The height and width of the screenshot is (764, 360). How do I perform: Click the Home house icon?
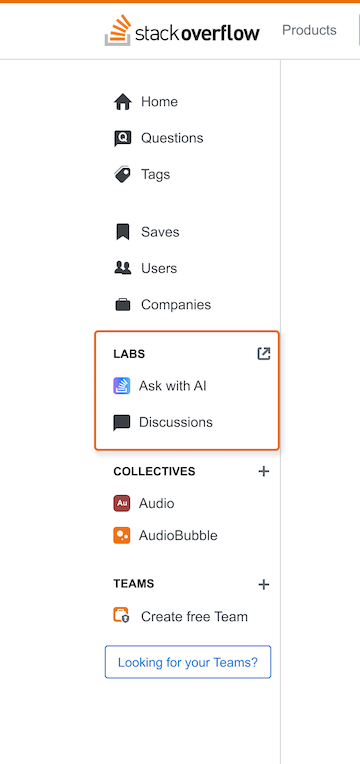[x=123, y=102]
